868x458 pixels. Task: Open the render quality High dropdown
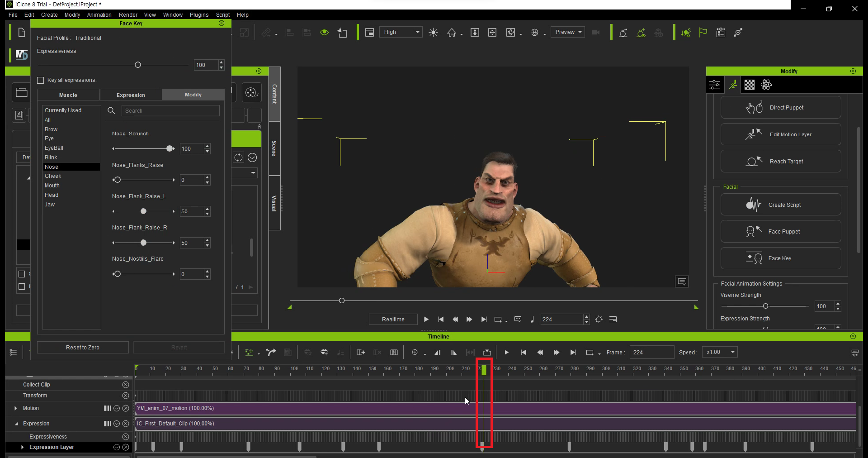[401, 32]
